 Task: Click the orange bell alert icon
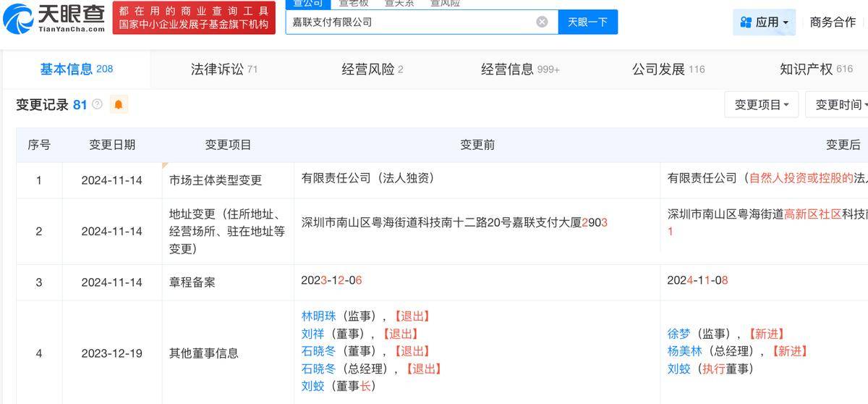coord(119,105)
